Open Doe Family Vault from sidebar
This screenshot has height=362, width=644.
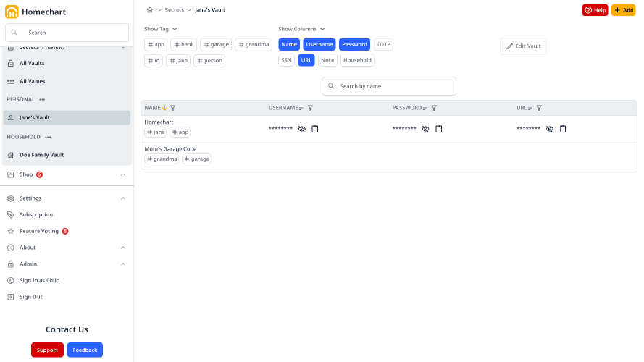pos(41,155)
